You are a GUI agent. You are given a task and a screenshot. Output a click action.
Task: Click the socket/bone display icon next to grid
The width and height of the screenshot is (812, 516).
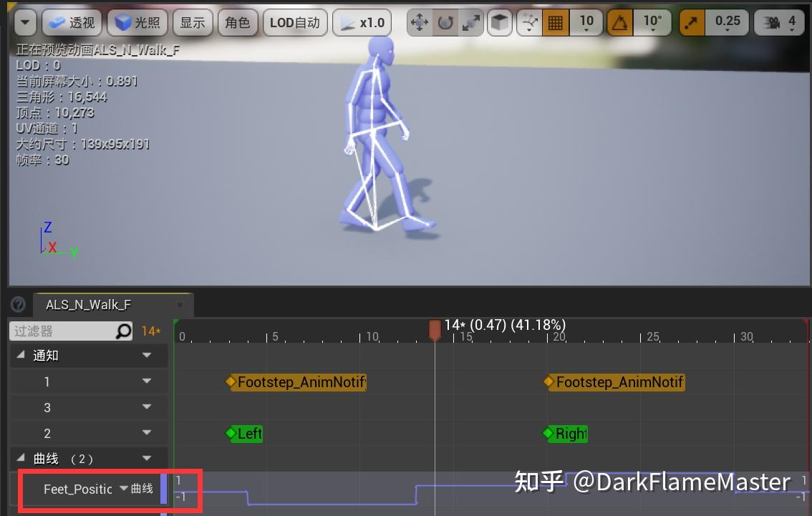pos(529,21)
